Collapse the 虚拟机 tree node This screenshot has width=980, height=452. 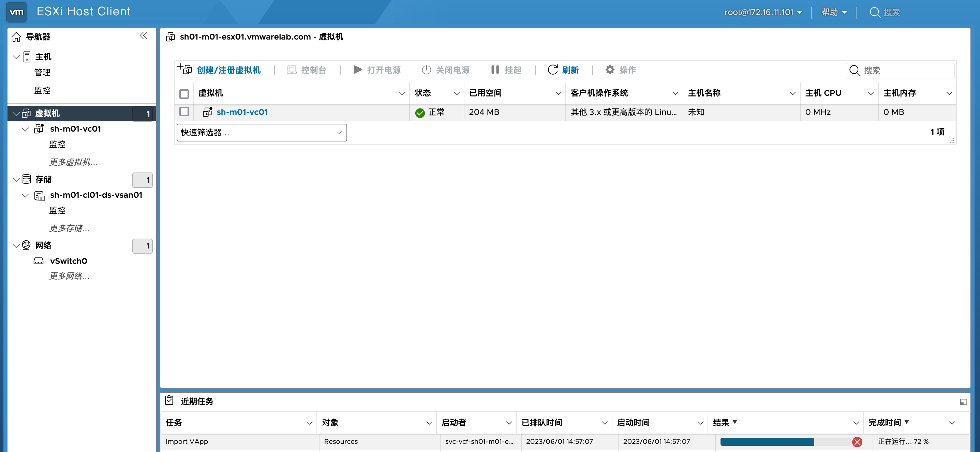click(16, 114)
